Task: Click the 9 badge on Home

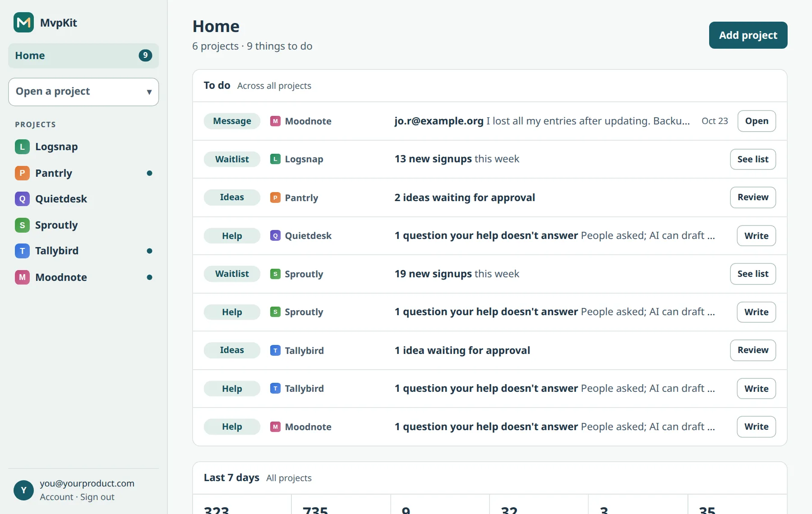Action: (145, 55)
